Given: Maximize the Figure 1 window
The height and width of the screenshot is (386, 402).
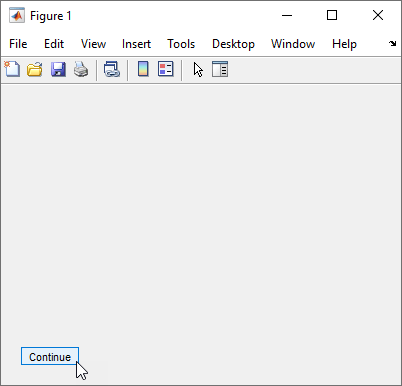Looking at the screenshot, I should [x=332, y=15].
